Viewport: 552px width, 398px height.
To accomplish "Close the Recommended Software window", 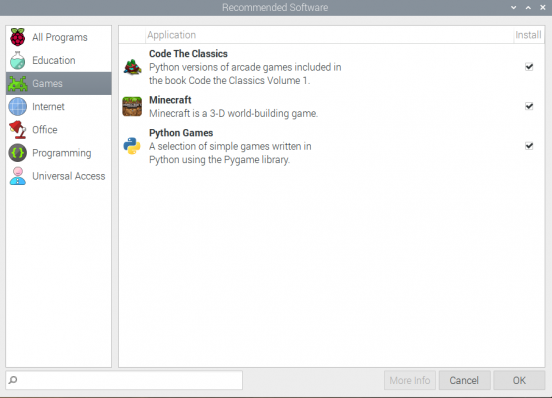I will 542,7.
